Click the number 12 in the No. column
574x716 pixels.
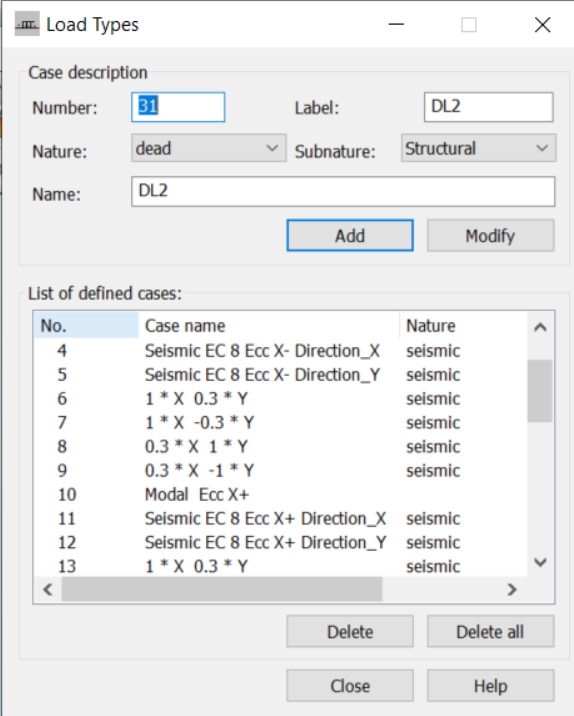point(67,542)
